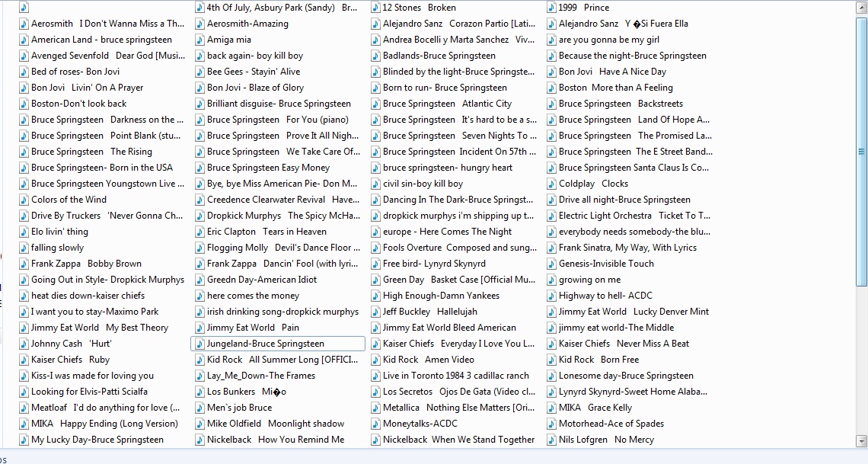Click icon next to 'Eric Clapton Tears in Heaven'
This screenshot has height=464, width=868.
click(199, 232)
